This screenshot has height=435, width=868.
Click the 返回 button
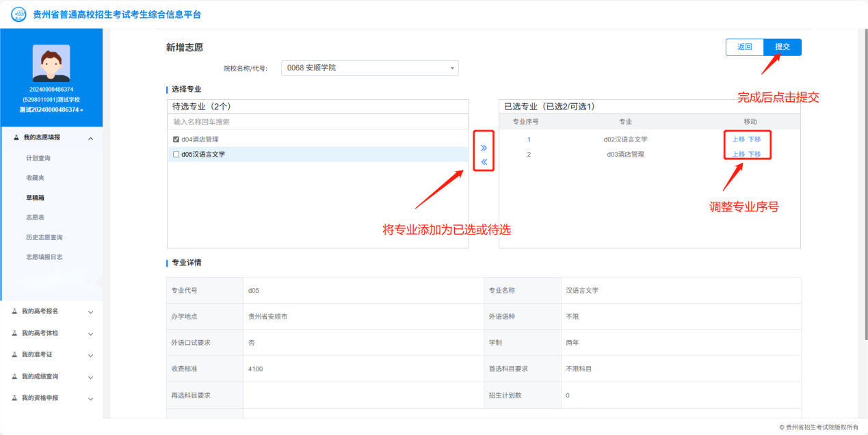(744, 47)
